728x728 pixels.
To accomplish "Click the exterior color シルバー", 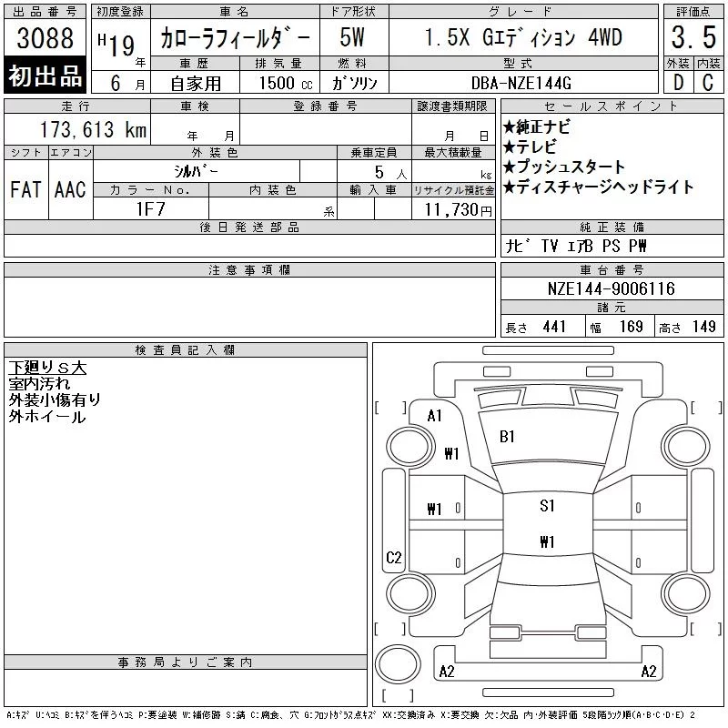I will tap(196, 171).
